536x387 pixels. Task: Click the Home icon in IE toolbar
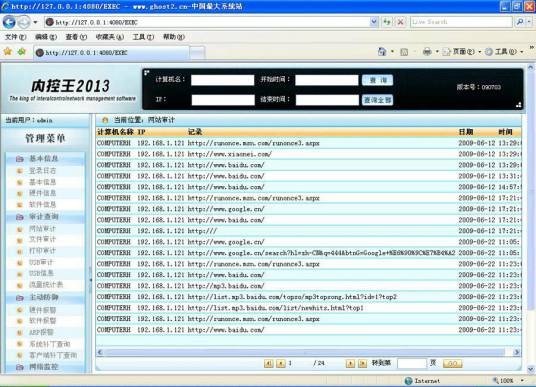point(382,52)
